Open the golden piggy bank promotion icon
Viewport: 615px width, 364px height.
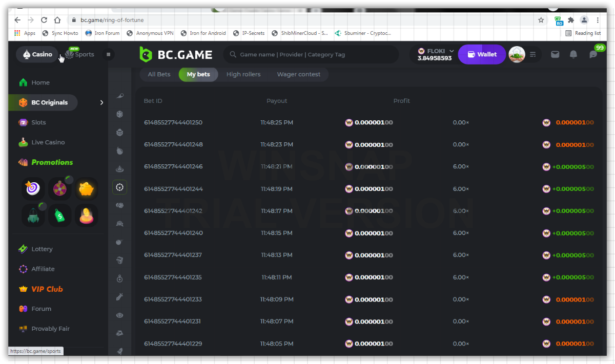(x=86, y=189)
